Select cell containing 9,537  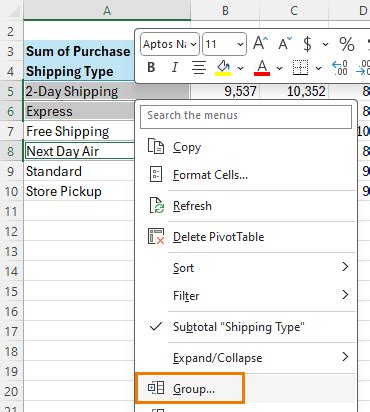225,91
